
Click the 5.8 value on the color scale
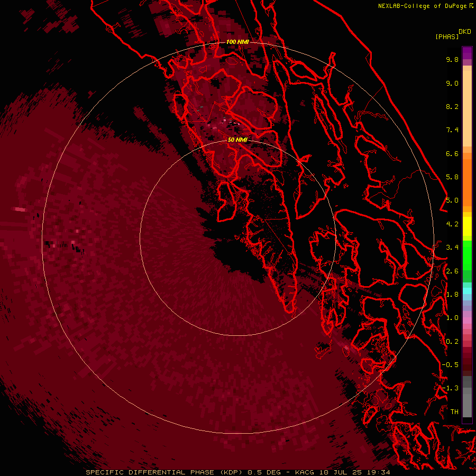coord(452,177)
